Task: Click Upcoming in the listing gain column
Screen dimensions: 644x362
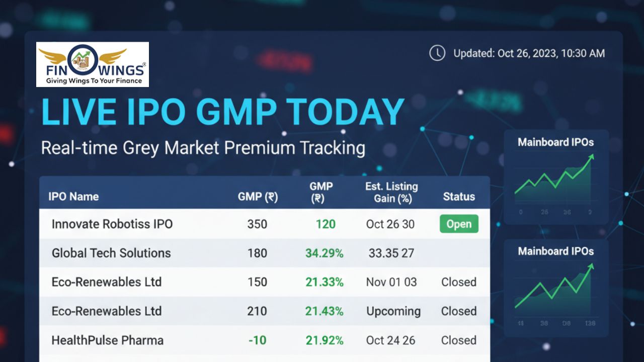Action: click(393, 311)
